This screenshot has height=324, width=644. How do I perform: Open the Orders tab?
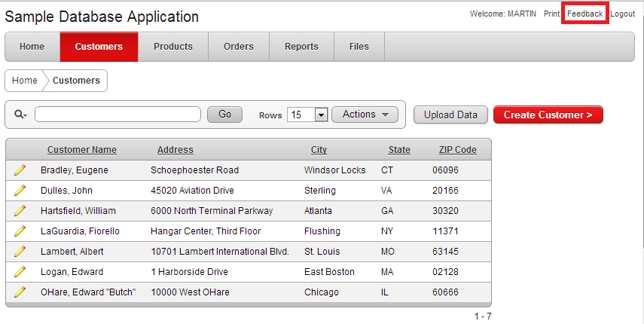[239, 47]
